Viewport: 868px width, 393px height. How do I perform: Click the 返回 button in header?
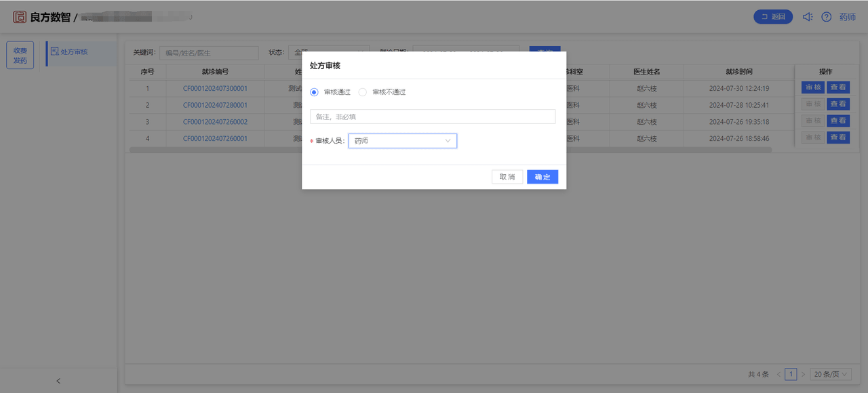[773, 17]
